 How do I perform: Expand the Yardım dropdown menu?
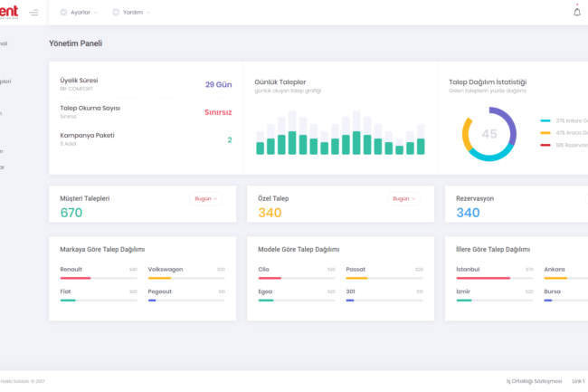[136, 13]
